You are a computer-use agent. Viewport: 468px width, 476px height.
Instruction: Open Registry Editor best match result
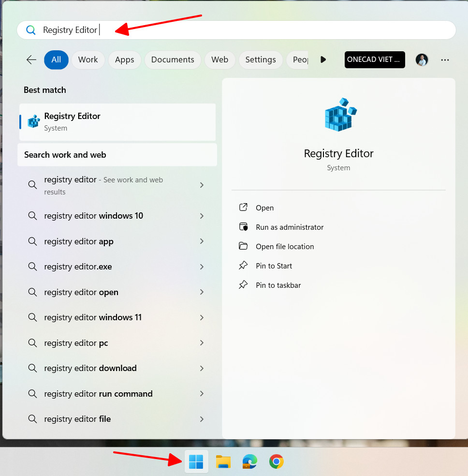(117, 122)
